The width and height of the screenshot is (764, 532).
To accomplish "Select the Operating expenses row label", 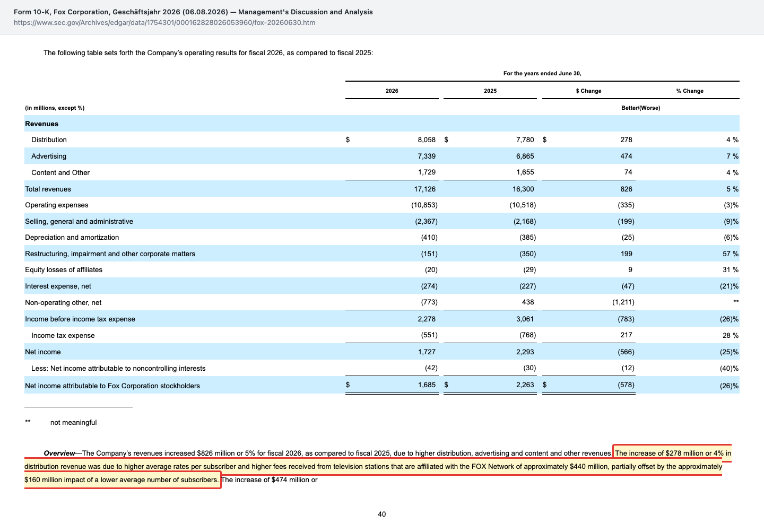I will coord(57,205).
